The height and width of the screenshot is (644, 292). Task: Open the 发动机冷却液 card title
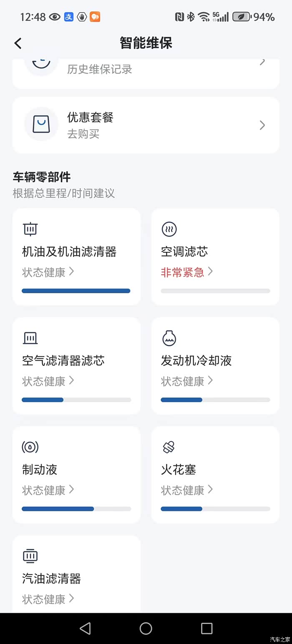[x=196, y=361]
